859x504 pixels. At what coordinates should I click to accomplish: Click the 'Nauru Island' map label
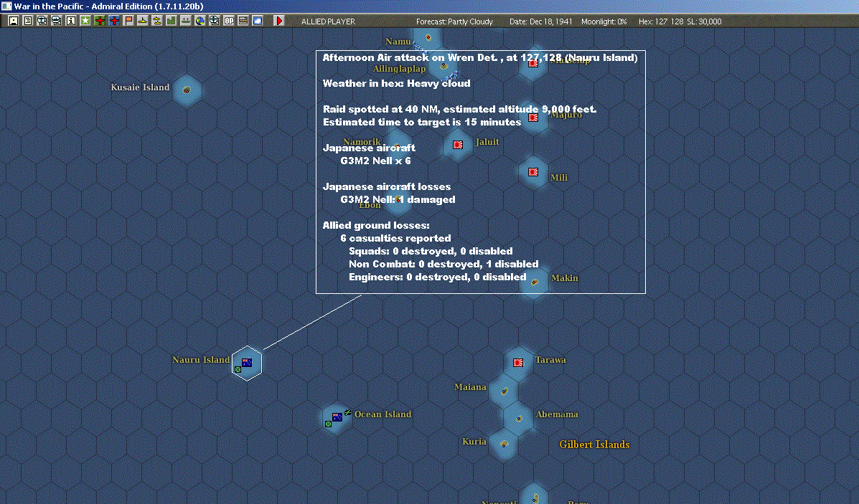pyautogui.click(x=200, y=359)
